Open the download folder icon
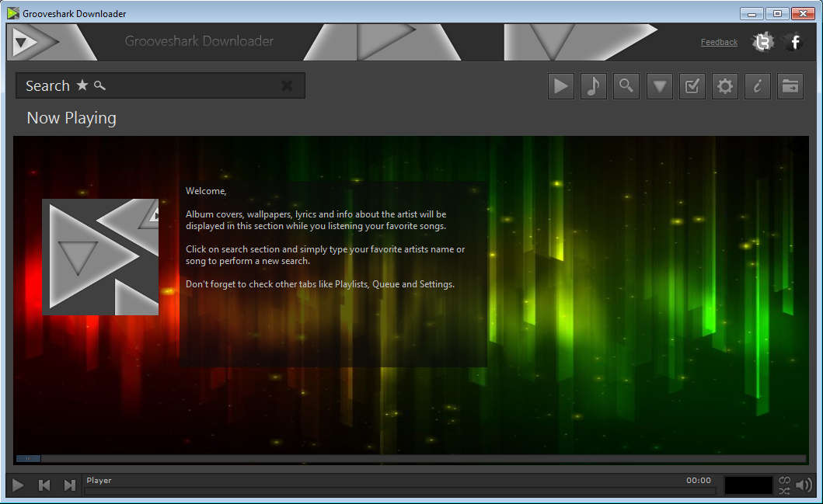 click(x=790, y=86)
